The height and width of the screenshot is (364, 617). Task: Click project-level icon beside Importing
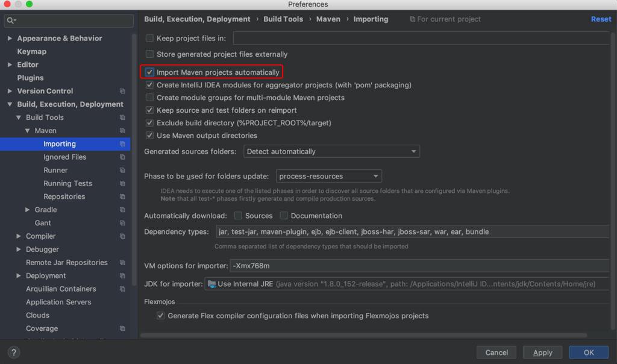[x=122, y=143]
